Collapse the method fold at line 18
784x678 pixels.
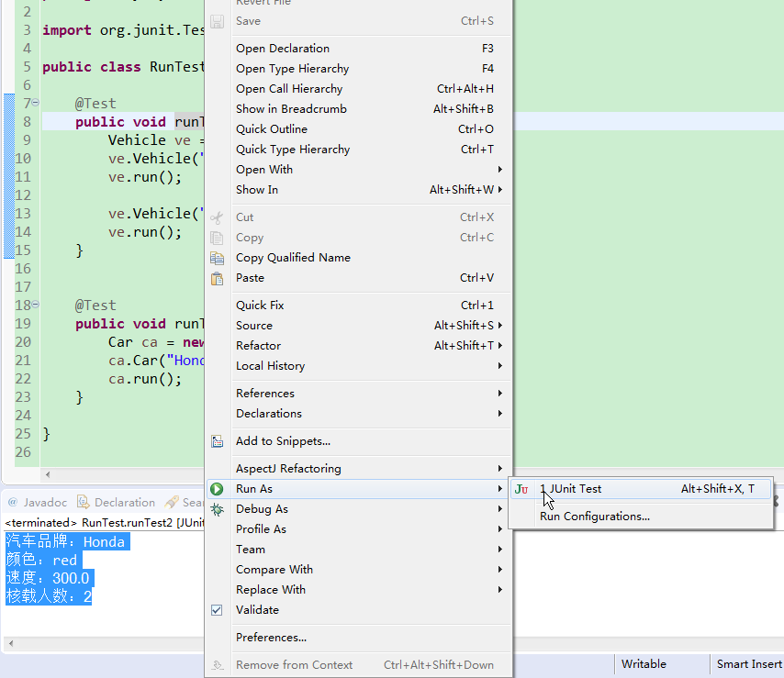click(36, 305)
